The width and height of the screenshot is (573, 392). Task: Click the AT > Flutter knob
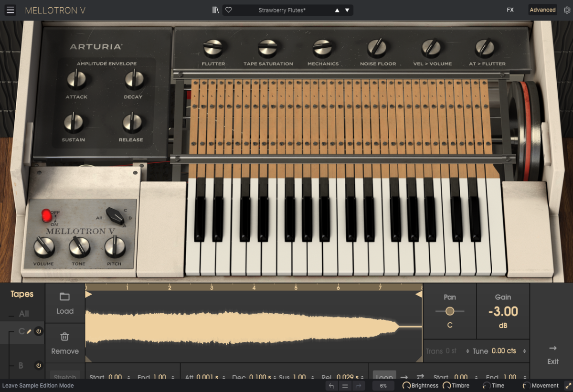click(x=485, y=48)
